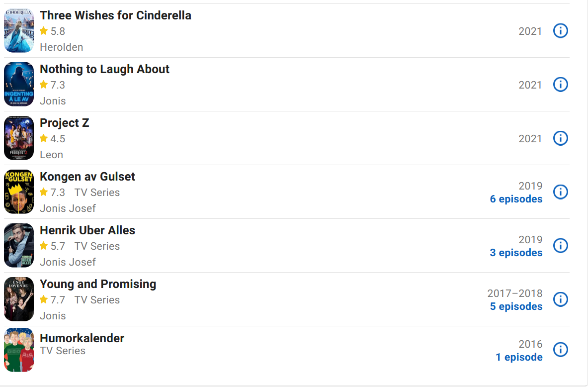Click the Project Z poster thumbnail
The image size is (588, 388).
[x=19, y=138]
